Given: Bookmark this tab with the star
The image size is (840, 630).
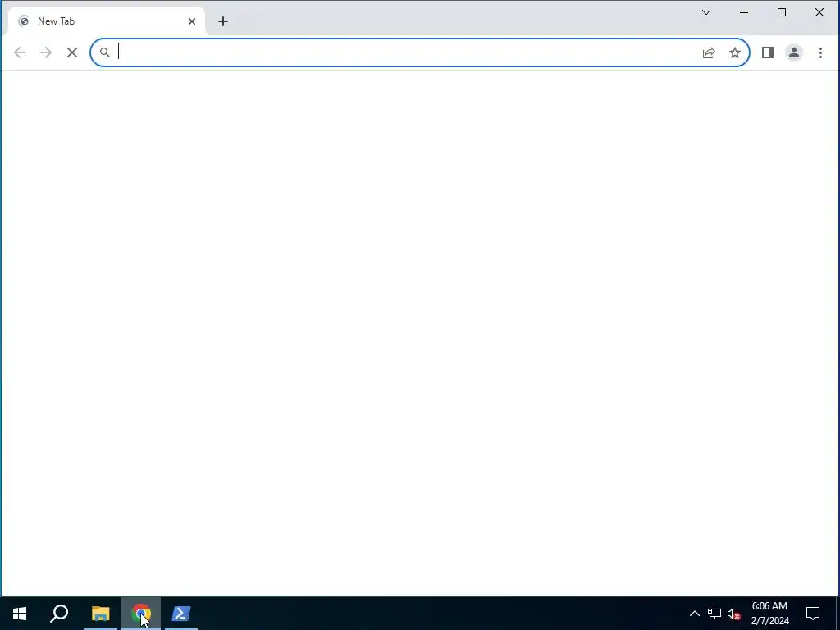Looking at the screenshot, I should tap(735, 52).
